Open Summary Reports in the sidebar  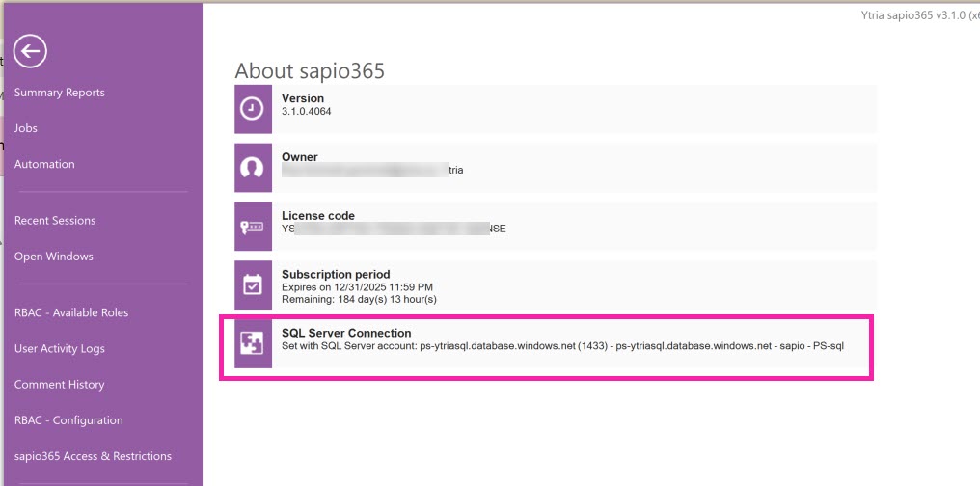pos(60,93)
